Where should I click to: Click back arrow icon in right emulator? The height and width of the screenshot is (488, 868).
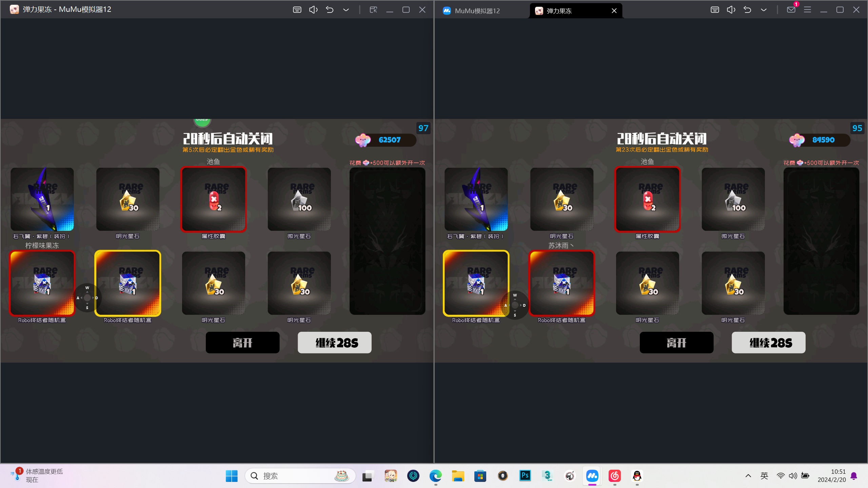tap(747, 9)
